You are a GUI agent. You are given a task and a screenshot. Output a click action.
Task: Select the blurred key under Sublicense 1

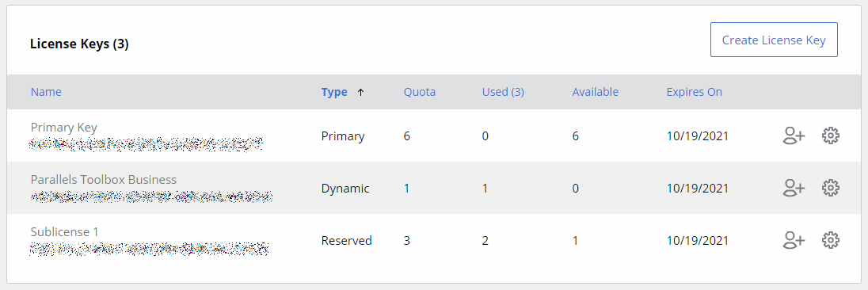coord(150,249)
